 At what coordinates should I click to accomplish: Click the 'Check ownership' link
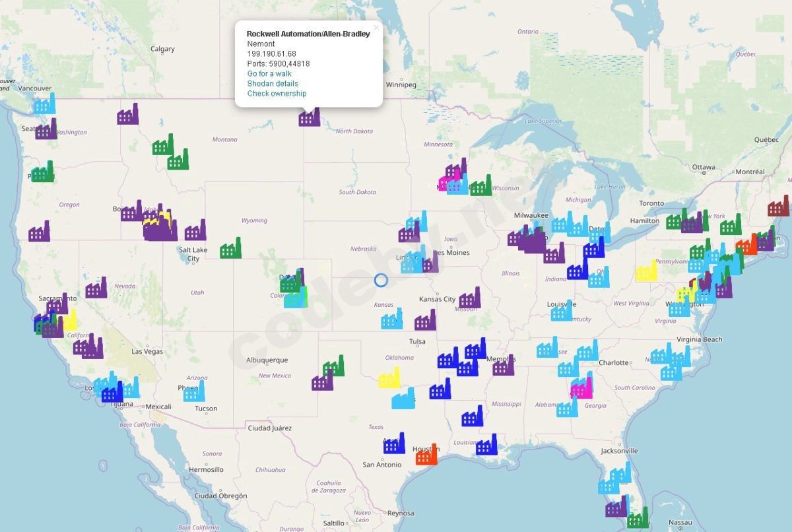coord(277,93)
